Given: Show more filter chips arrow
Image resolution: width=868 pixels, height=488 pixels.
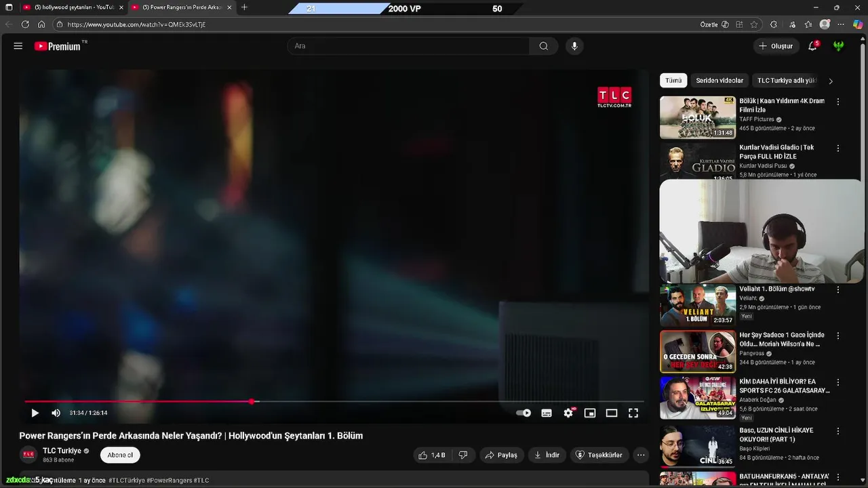Looking at the screenshot, I should [x=831, y=81].
